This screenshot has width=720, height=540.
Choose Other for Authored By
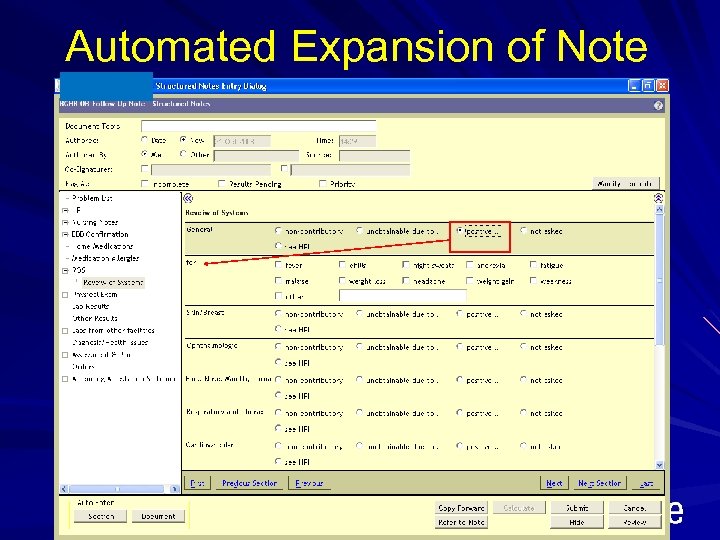pos(183,154)
